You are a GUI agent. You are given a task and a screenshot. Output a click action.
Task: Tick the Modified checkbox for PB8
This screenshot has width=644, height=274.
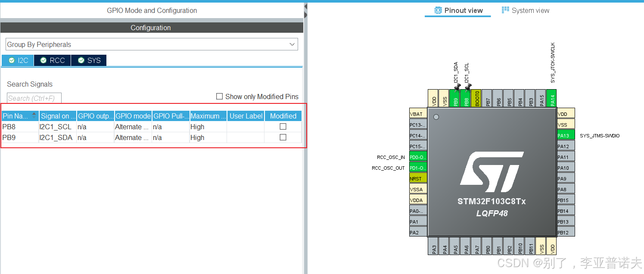pos(283,127)
